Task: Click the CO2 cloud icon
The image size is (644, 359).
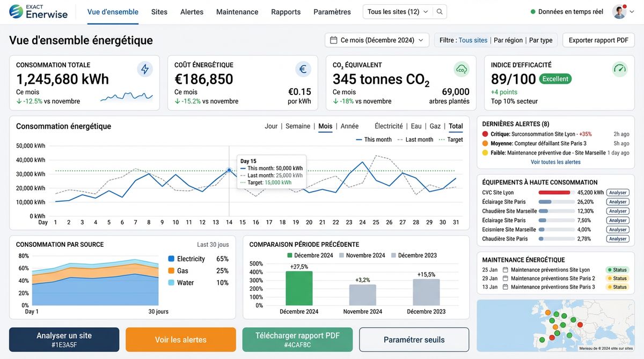Action: pyautogui.click(x=461, y=69)
